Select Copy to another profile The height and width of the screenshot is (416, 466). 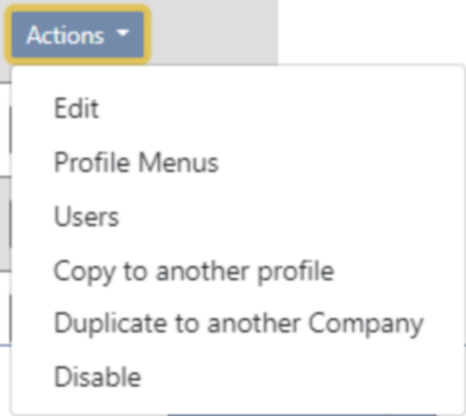pyautogui.click(x=194, y=271)
